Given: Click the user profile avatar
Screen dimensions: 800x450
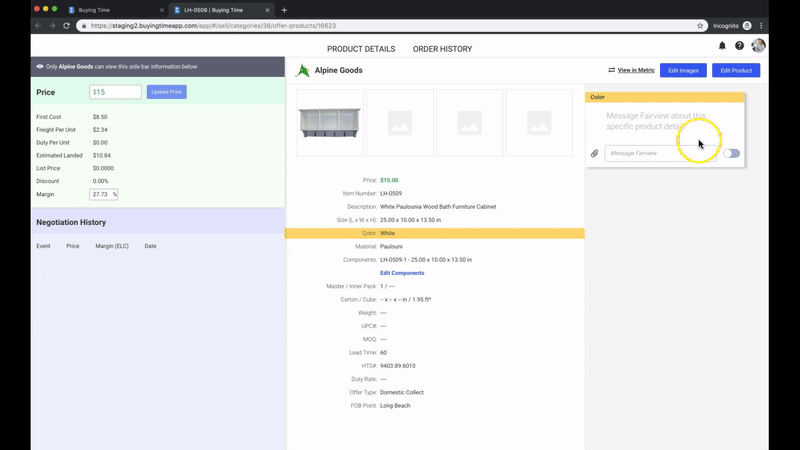Looking at the screenshot, I should coord(759,46).
